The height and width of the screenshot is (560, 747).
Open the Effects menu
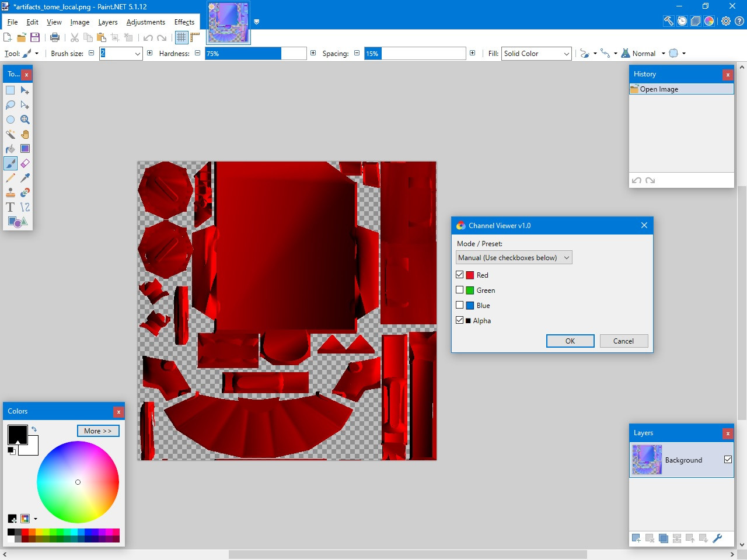click(184, 22)
